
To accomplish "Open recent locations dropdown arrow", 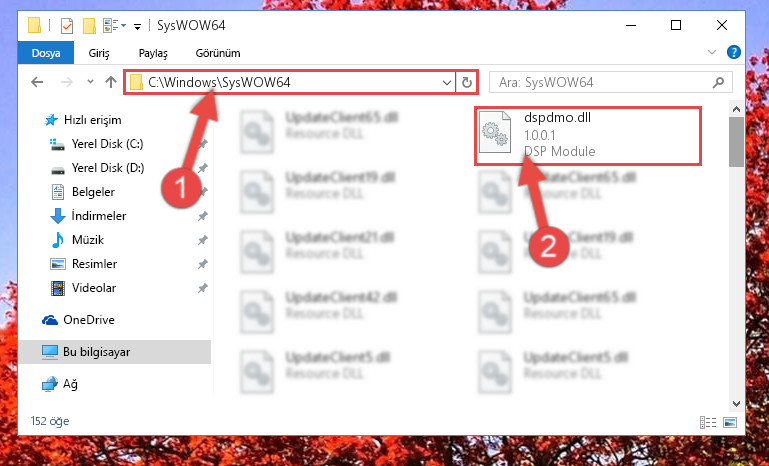I will (90, 81).
